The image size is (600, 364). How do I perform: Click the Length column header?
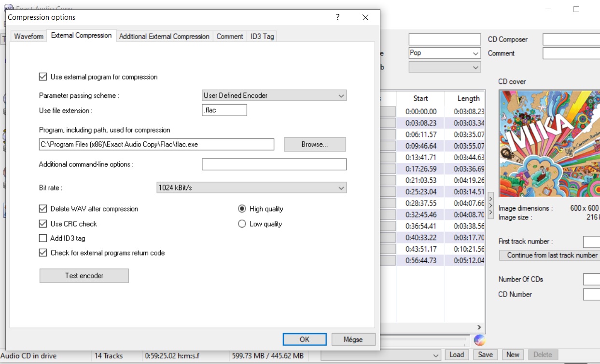468,98
